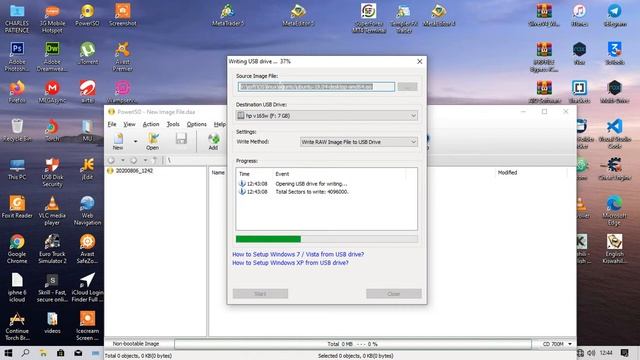
Task: Click the New toolbar icon in PowerISO
Action: [118, 141]
